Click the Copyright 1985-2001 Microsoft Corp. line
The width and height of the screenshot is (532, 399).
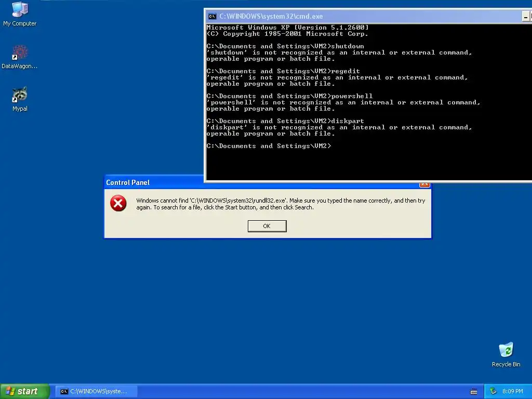pyautogui.click(x=287, y=34)
